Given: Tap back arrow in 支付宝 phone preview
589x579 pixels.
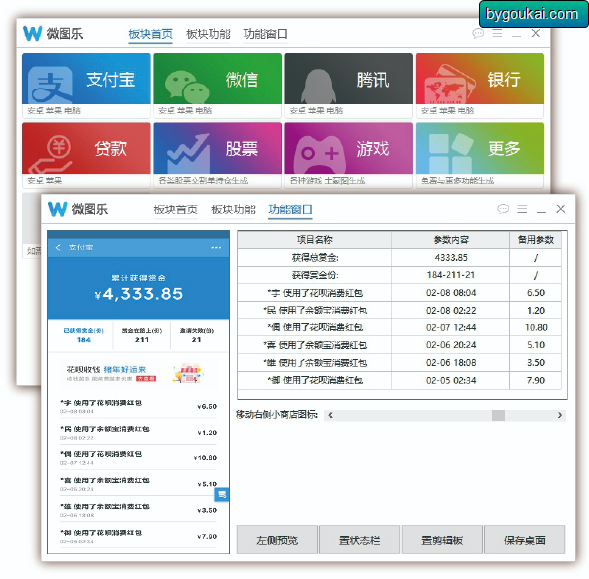Looking at the screenshot, I should (x=58, y=247).
